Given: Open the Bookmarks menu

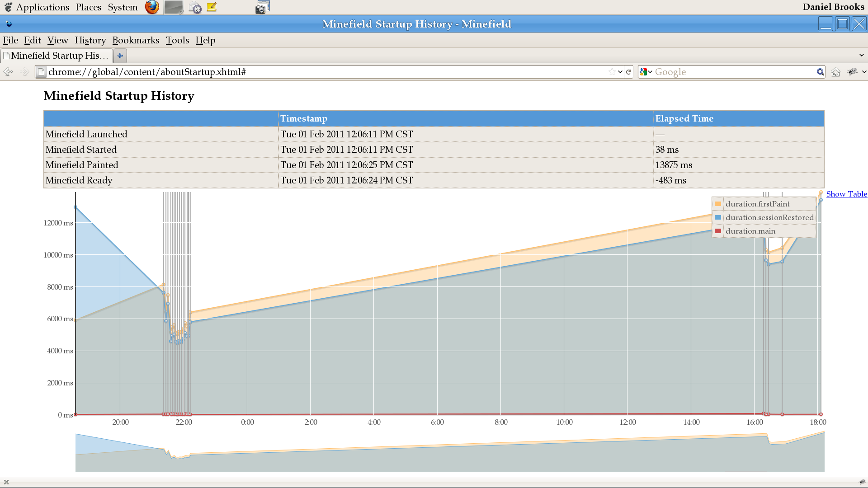Looking at the screenshot, I should pyautogui.click(x=136, y=40).
